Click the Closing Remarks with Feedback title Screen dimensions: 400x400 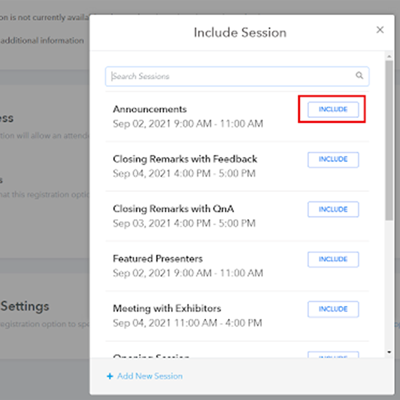point(185,159)
